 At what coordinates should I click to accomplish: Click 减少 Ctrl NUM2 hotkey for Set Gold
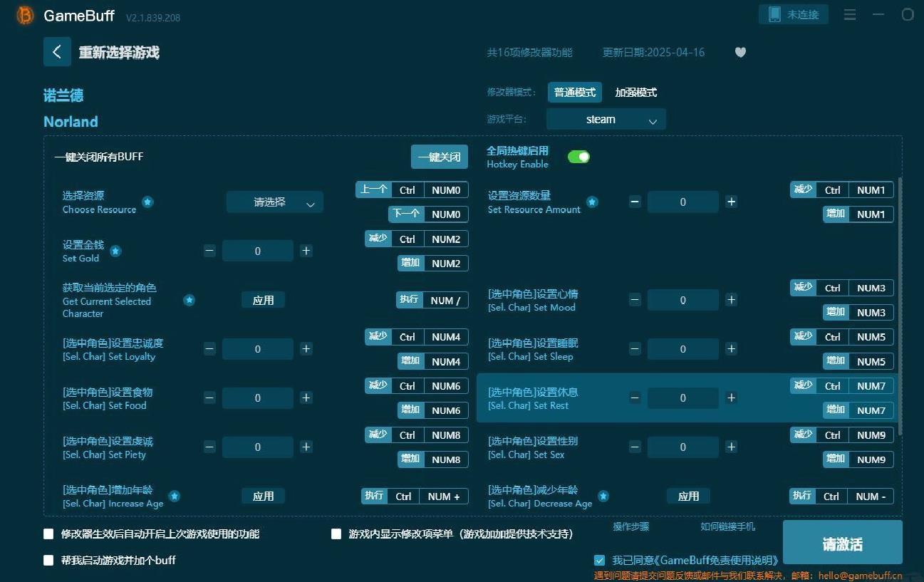[x=417, y=239]
